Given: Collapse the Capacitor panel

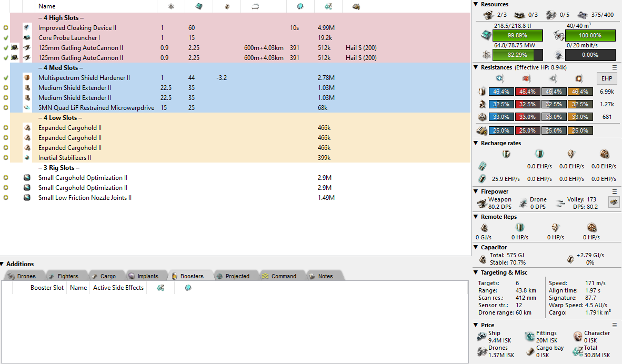Looking at the screenshot, I should pyautogui.click(x=476, y=247).
